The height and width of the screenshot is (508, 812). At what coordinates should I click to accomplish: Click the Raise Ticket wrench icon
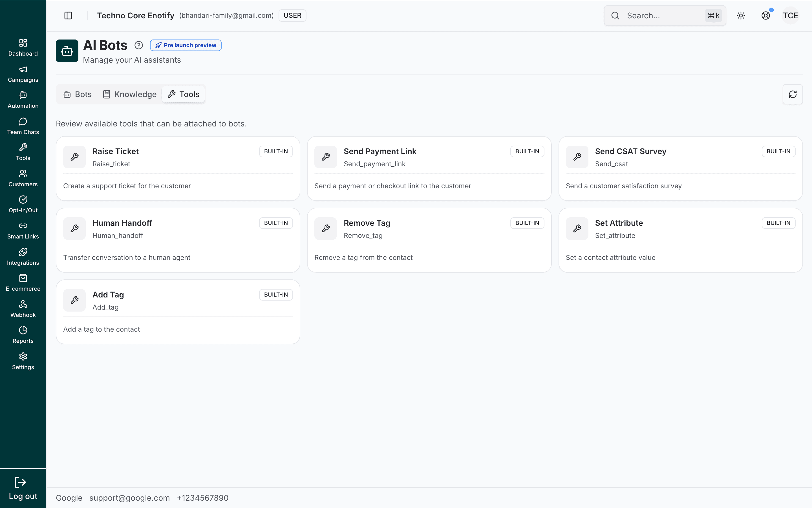coord(74,157)
